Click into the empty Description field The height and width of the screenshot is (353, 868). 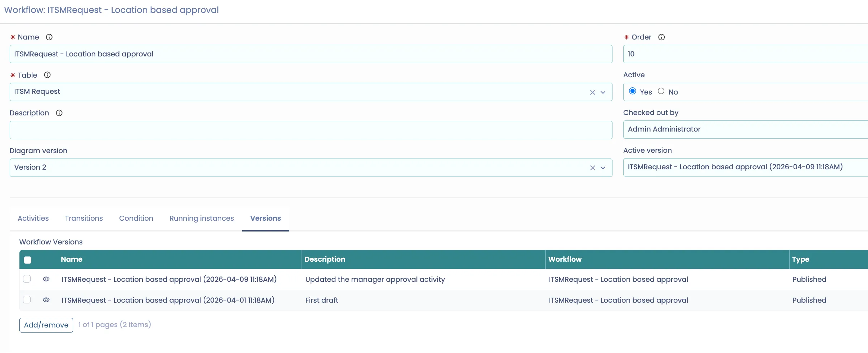[311, 130]
